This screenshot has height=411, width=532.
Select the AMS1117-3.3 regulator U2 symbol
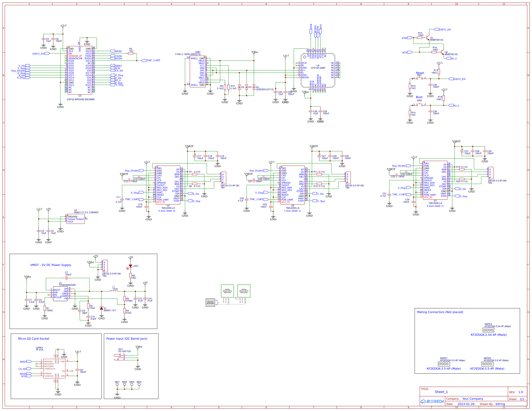coord(75,218)
